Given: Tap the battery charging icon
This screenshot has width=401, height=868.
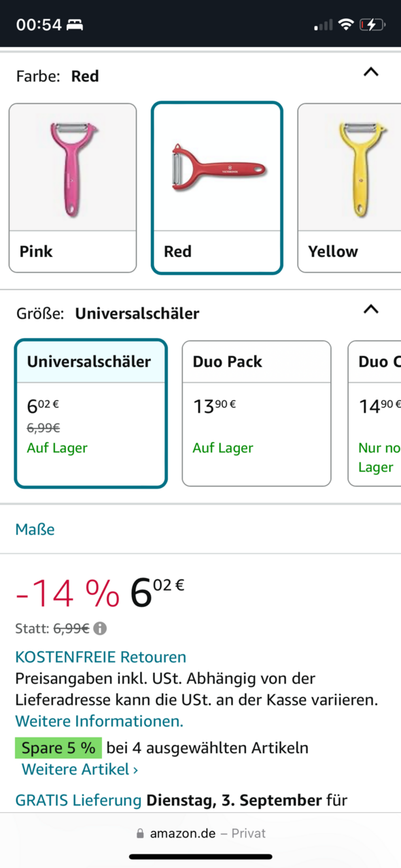Looking at the screenshot, I should (372, 25).
